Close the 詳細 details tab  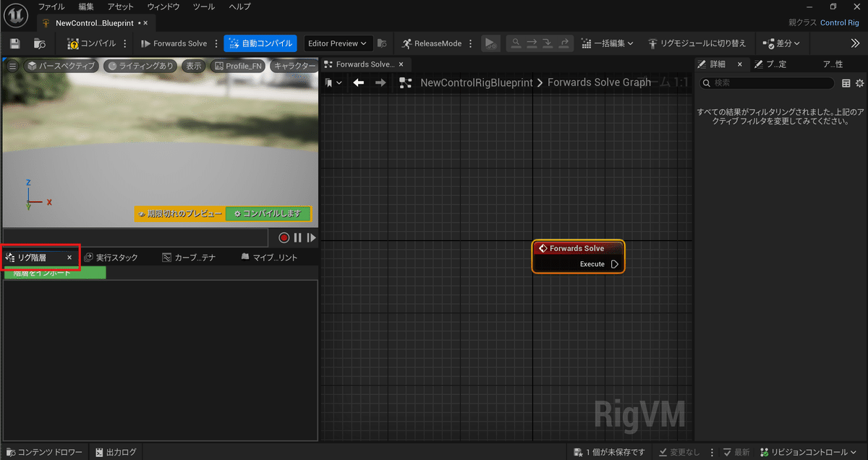pos(739,64)
